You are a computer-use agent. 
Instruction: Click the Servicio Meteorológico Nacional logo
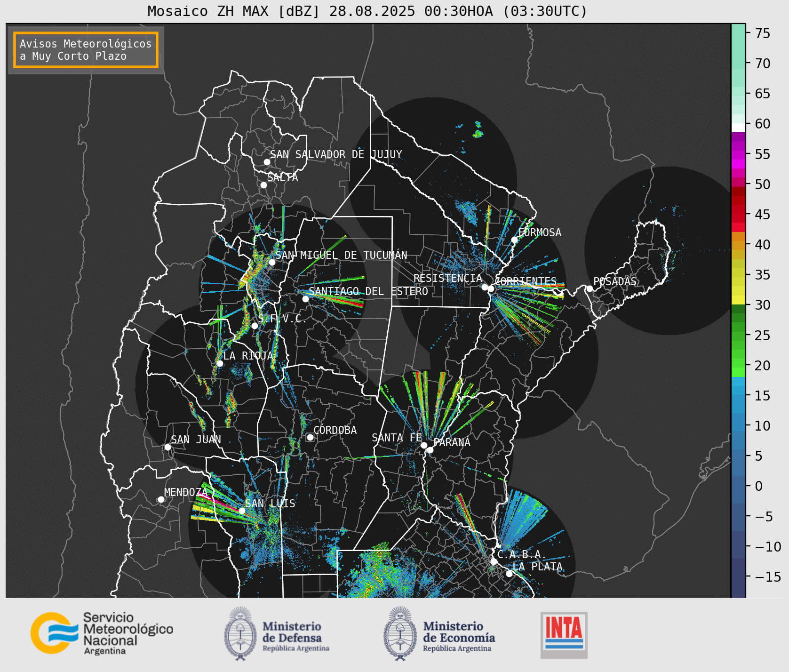tap(102, 633)
